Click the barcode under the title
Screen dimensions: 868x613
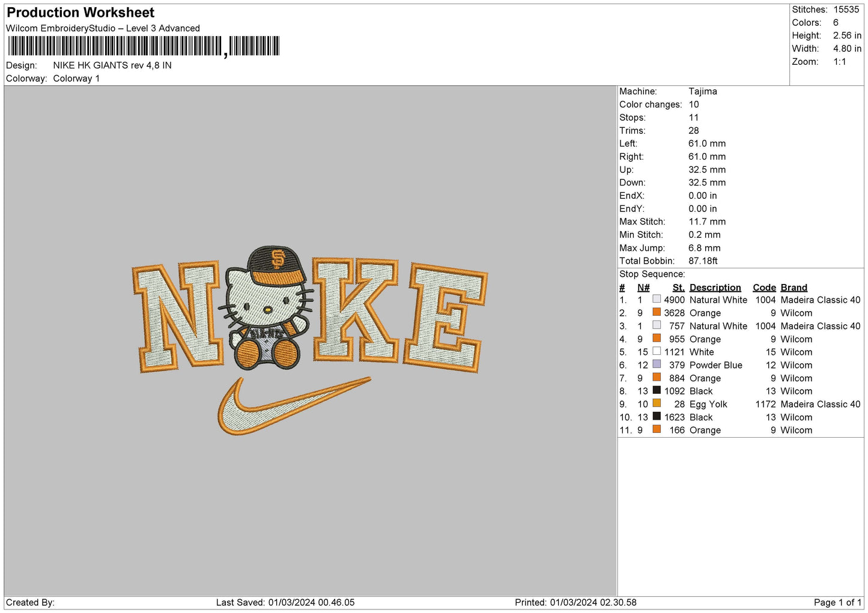tap(144, 46)
